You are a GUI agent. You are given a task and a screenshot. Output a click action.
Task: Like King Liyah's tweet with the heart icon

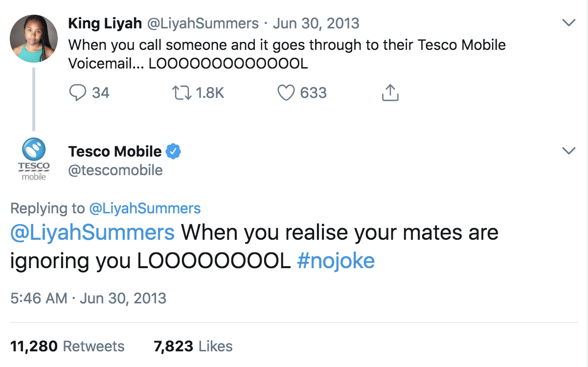pos(286,92)
